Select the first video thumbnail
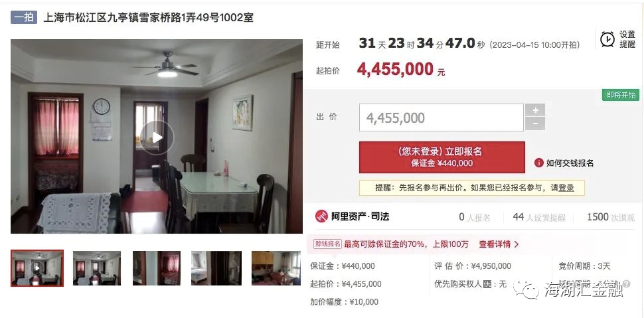Image resolution: width=644 pixels, height=318 pixels. click(x=37, y=268)
